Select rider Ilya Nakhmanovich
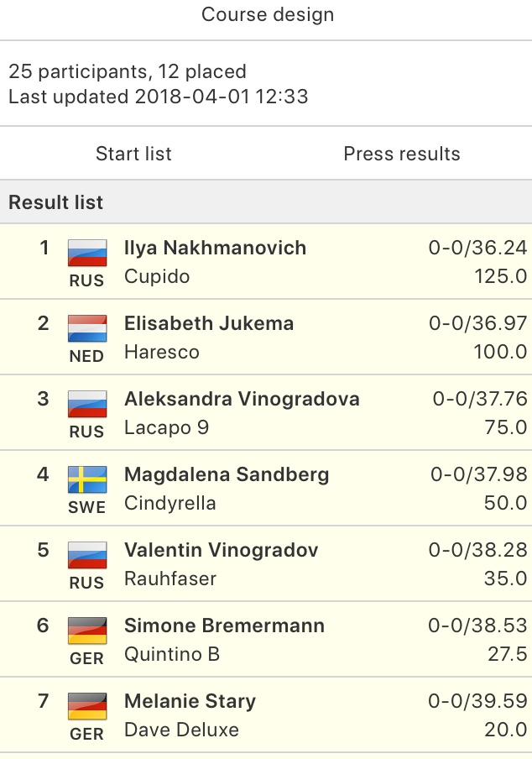This screenshot has height=759, width=532. coord(215,248)
